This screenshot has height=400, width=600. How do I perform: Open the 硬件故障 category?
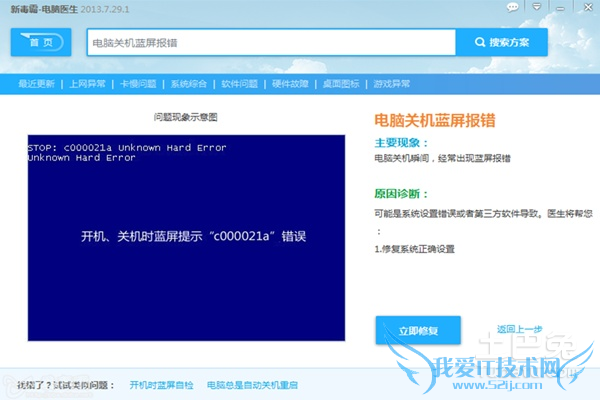(x=290, y=84)
